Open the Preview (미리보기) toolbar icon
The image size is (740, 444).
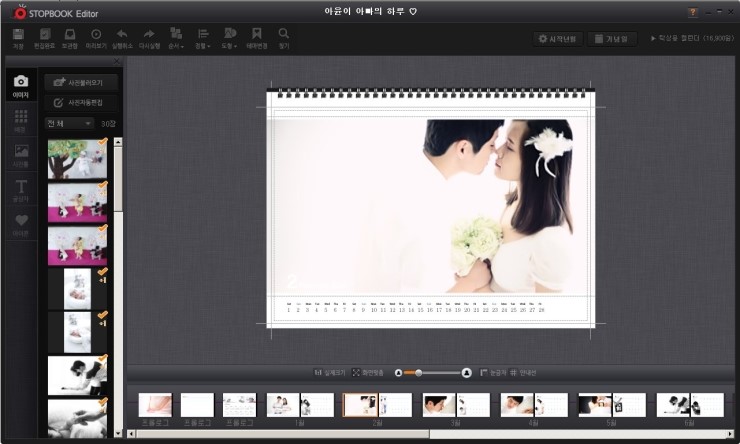[x=96, y=37]
